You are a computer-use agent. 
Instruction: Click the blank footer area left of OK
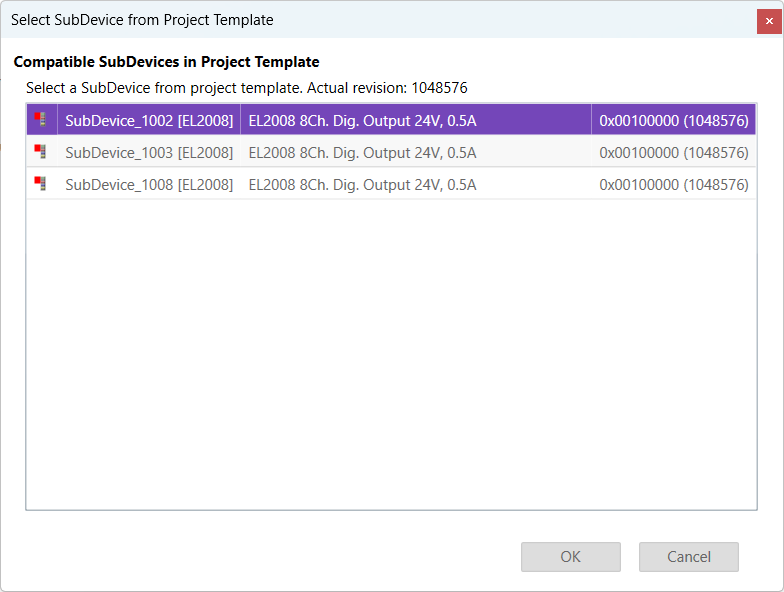260,557
